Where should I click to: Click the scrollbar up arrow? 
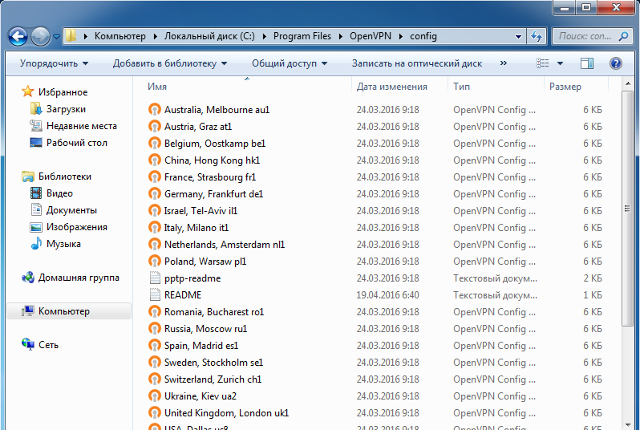pos(627,84)
